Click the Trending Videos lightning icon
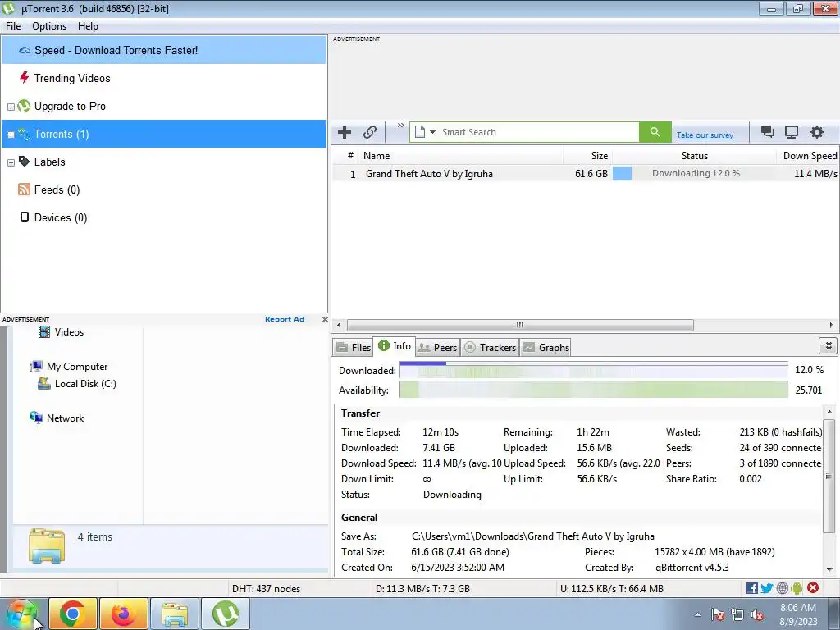 (x=24, y=78)
